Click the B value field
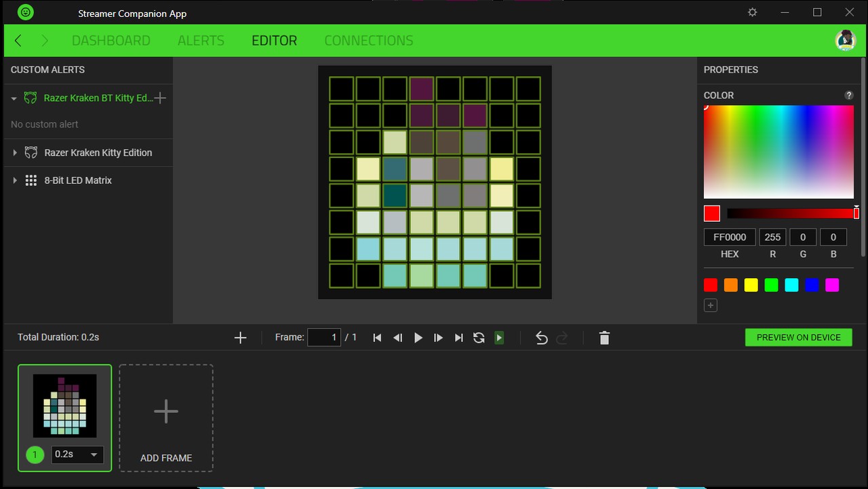The width and height of the screenshot is (868, 489). click(x=833, y=237)
